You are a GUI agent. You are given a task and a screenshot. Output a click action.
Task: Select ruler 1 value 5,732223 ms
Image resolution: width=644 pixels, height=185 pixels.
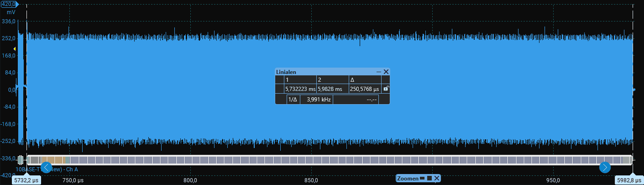pyautogui.click(x=300, y=89)
